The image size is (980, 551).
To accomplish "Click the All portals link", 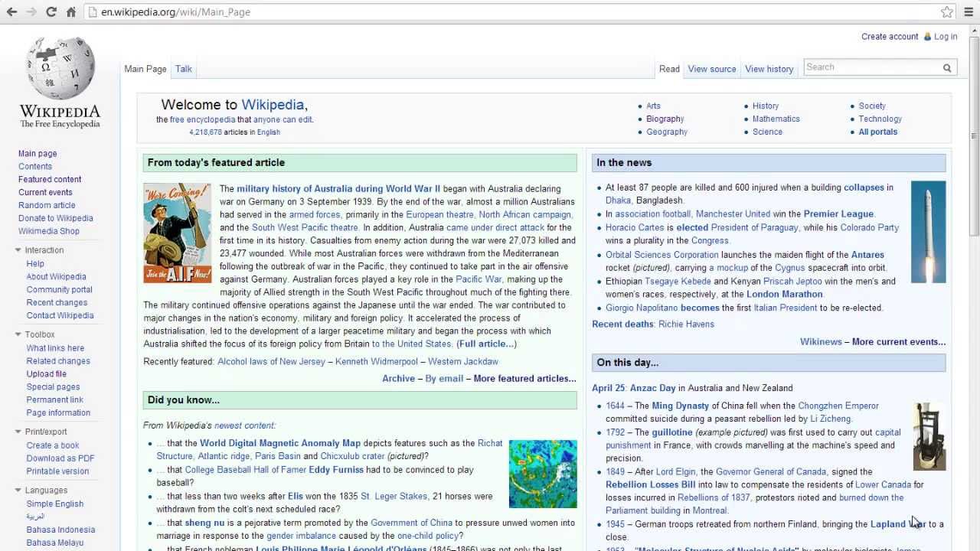I will click(878, 132).
